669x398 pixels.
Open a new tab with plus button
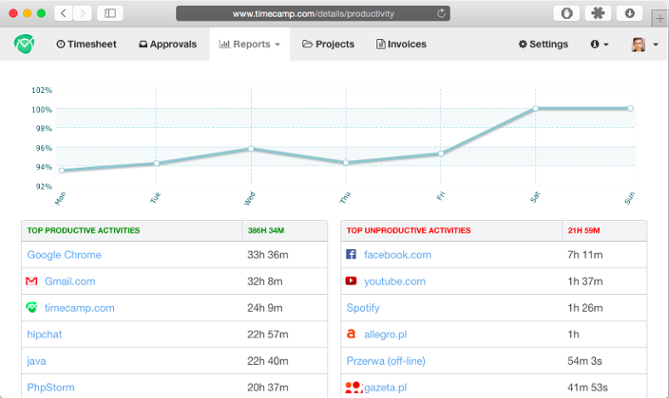pos(660,19)
